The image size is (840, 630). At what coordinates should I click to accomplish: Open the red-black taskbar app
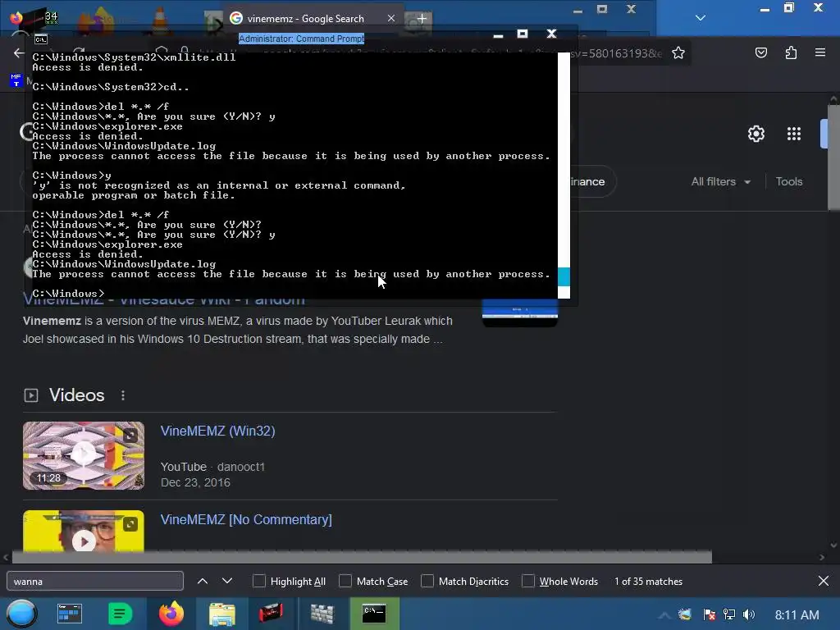[x=271, y=614]
